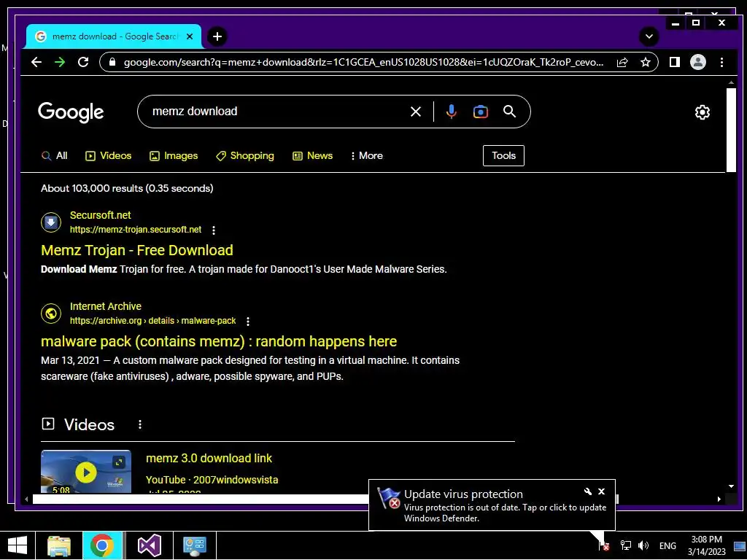The width and height of the screenshot is (747, 560).
Task: Search by image with the camera icon
Action: [x=480, y=112]
